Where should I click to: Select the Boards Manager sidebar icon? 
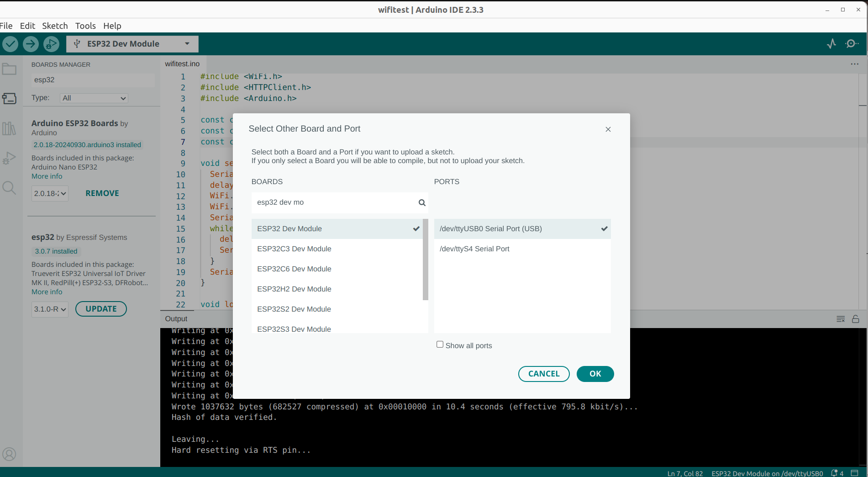[9, 98]
